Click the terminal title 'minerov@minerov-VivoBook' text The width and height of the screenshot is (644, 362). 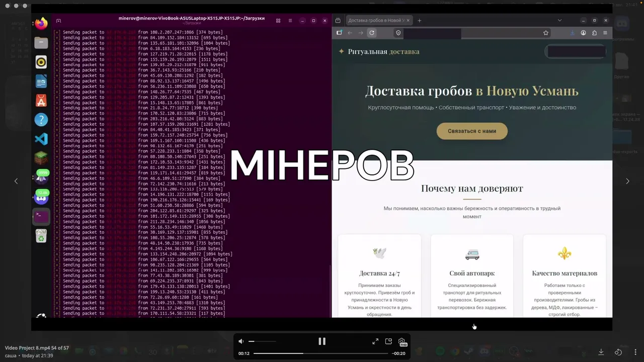point(191,18)
